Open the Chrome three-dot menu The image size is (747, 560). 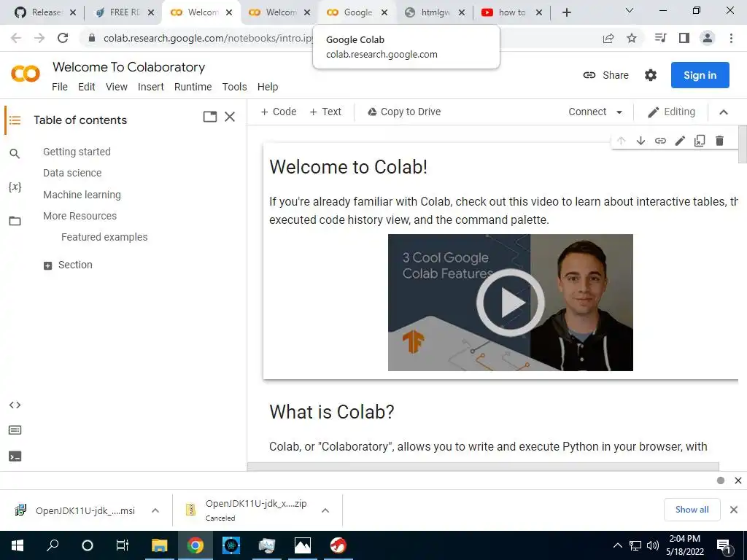click(x=731, y=38)
